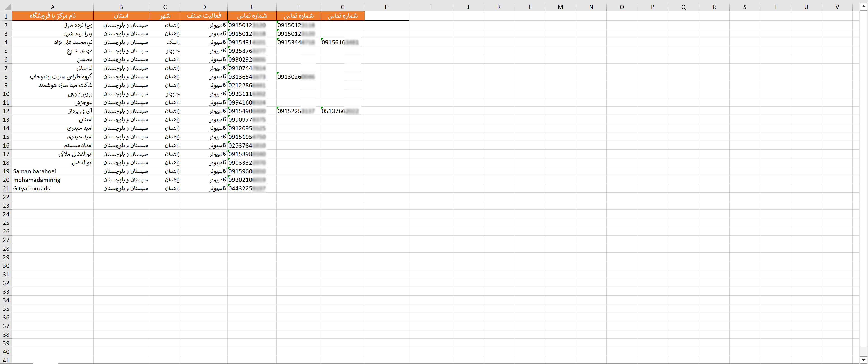Click header cell 'شهر'
This screenshot has height=364, width=868.
pyautogui.click(x=165, y=16)
